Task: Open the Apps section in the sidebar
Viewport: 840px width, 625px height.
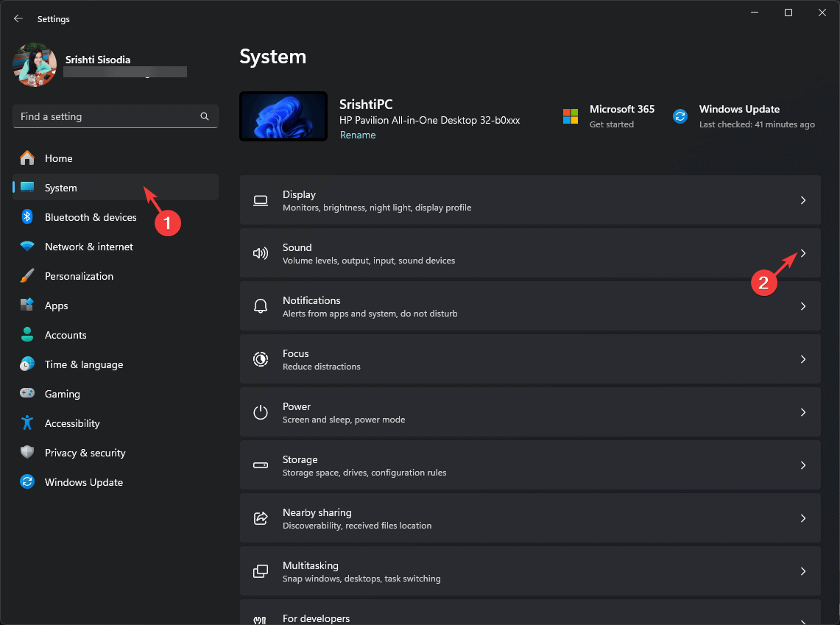Action: pos(56,306)
